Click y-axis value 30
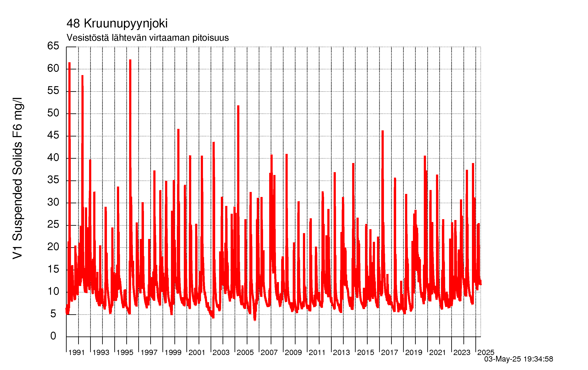 pyautogui.click(x=53, y=202)
